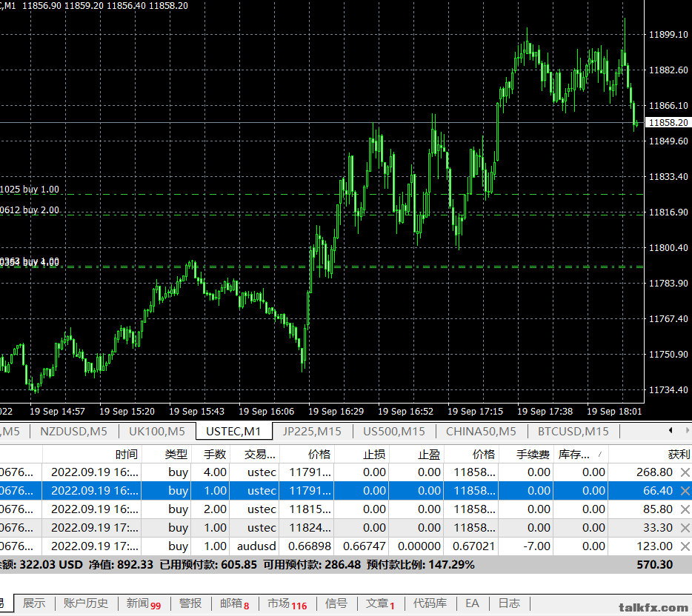Sort orders by 时间 column header

point(92,454)
